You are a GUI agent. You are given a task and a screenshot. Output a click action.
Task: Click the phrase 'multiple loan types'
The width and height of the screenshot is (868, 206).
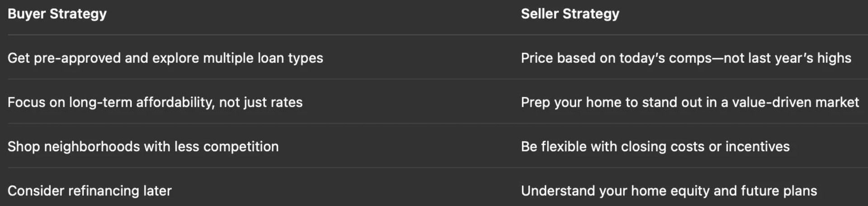263,58
